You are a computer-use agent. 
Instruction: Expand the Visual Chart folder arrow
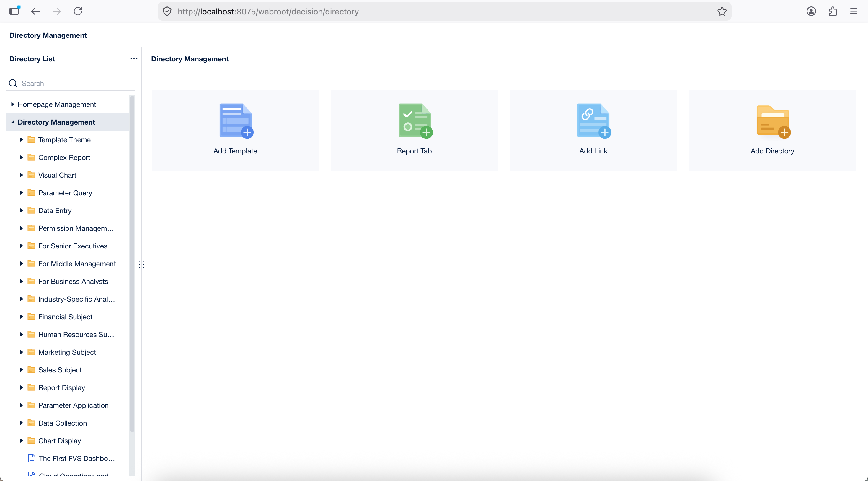(21, 175)
